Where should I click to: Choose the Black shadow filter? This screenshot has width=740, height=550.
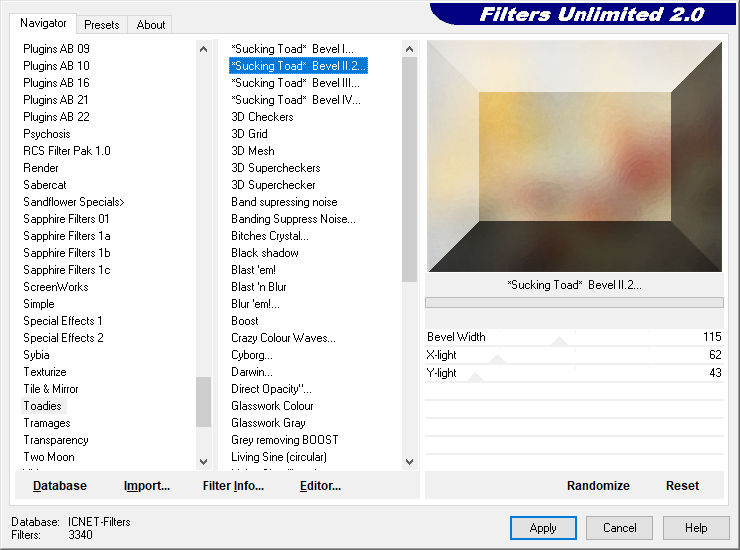(x=265, y=253)
